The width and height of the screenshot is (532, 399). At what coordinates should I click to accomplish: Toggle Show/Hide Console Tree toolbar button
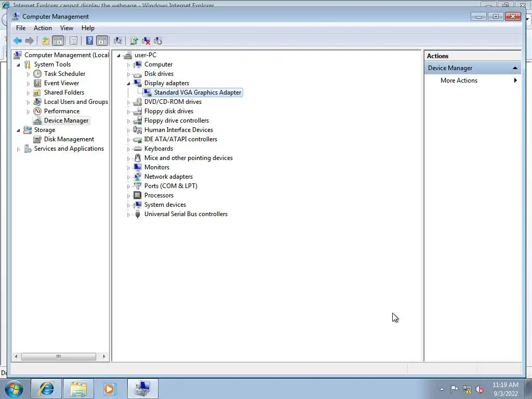[x=58, y=41]
